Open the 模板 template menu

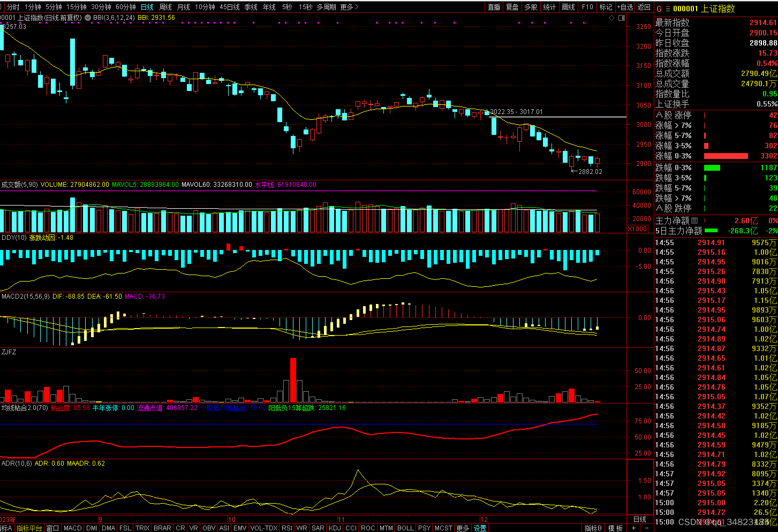click(615, 528)
